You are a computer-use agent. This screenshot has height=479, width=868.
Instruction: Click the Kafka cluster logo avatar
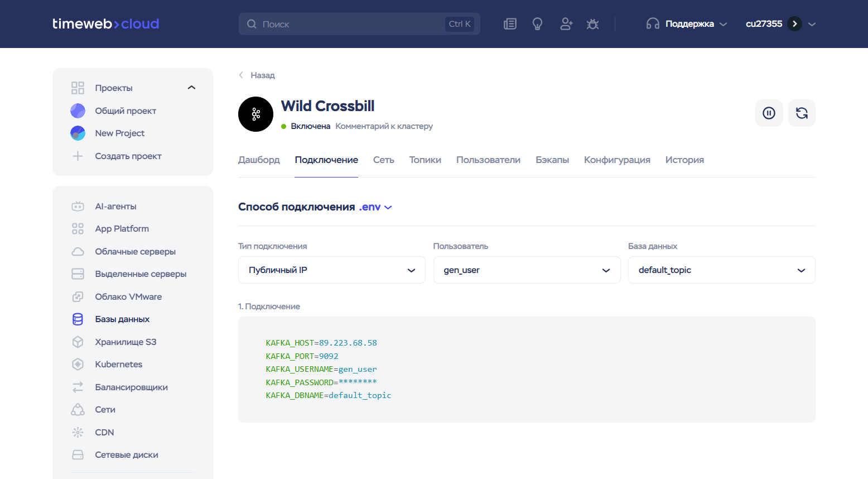pyautogui.click(x=255, y=114)
